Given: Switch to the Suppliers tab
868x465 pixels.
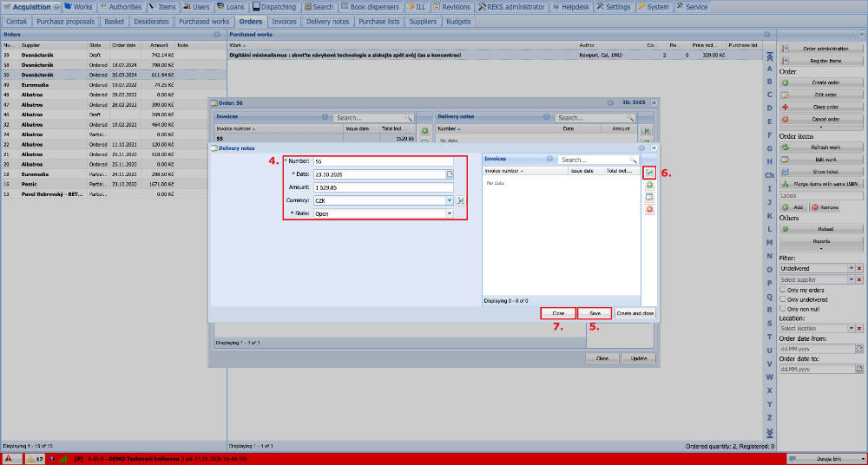Looking at the screenshot, I should [423, 22].
